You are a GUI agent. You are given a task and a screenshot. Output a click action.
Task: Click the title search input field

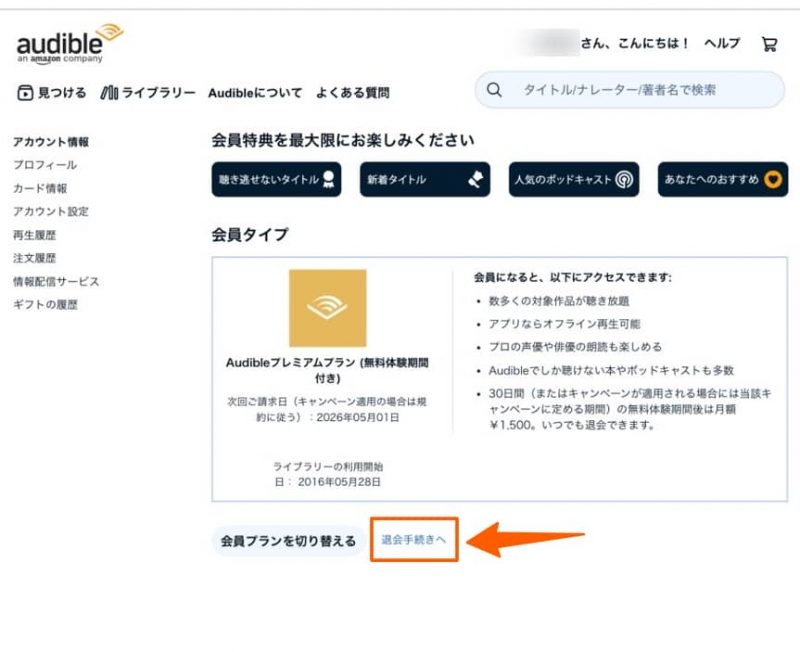coord(620,90)
